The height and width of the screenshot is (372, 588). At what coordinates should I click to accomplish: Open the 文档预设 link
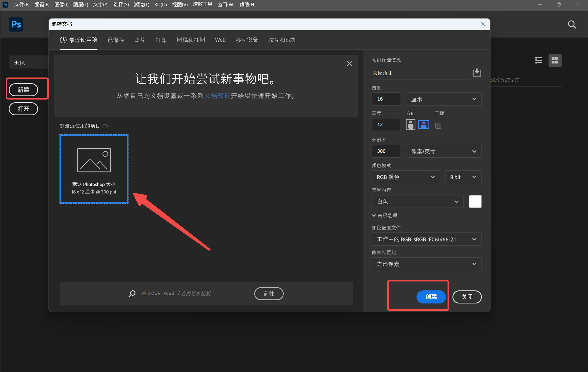[x=217, y=96]
